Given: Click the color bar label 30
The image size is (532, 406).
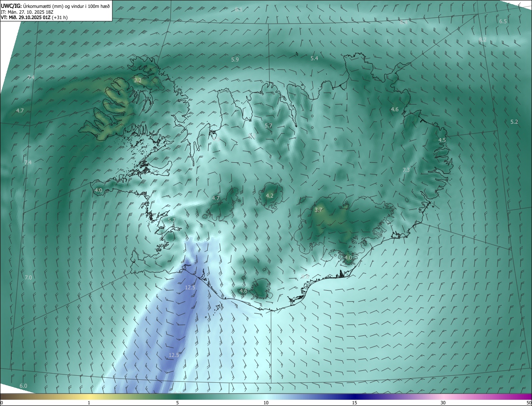Looking at the screenshot, I should point(443,403).
